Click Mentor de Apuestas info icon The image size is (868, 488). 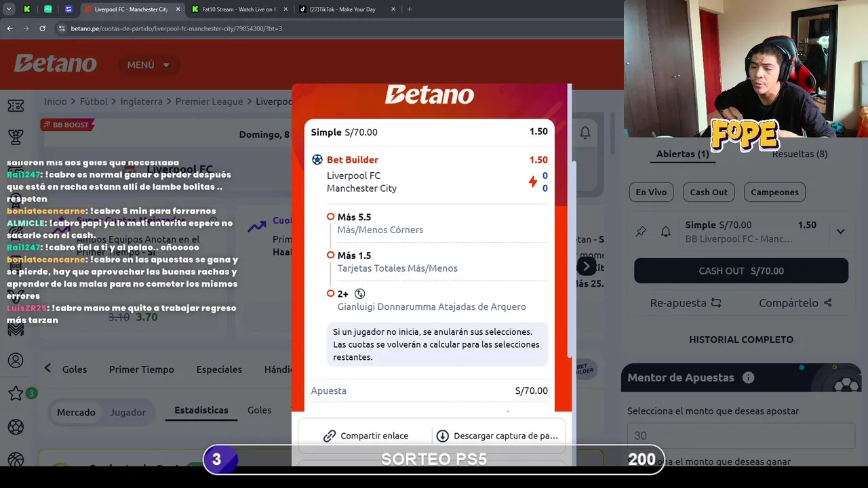pyautogui.click(x=748, y=378)
